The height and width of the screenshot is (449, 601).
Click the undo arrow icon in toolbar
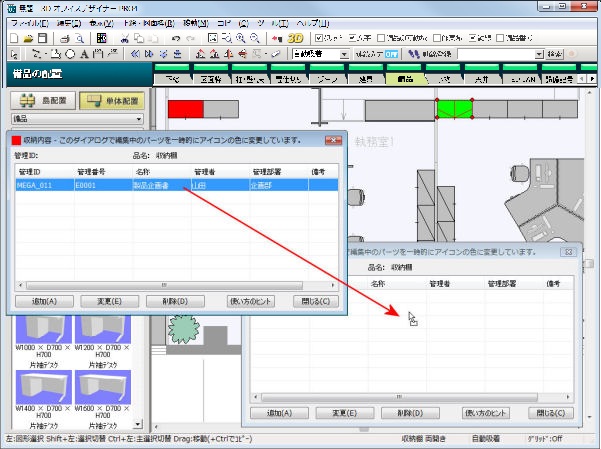tap(175, 37)
